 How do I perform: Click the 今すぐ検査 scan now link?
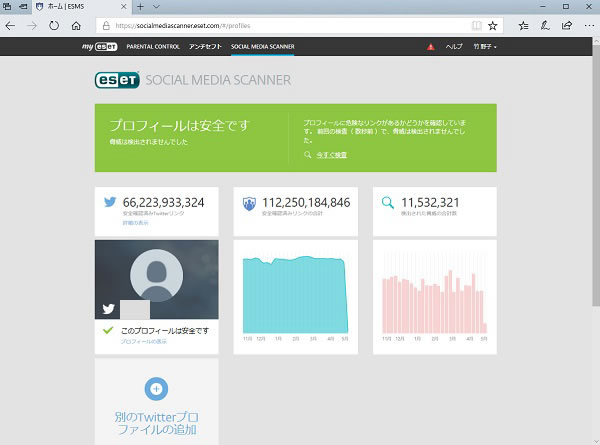[331, 155]
